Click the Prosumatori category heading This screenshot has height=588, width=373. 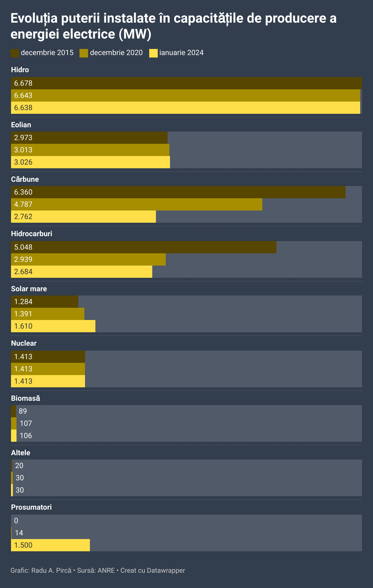pos(31,507)
